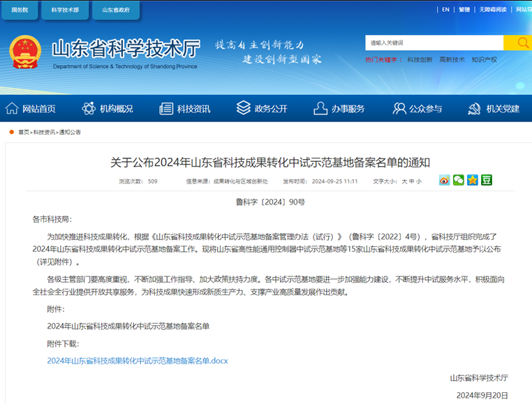Share the article via Weibo icon
532x404 pixels.
pyautogui.click(x=444, y=180)
